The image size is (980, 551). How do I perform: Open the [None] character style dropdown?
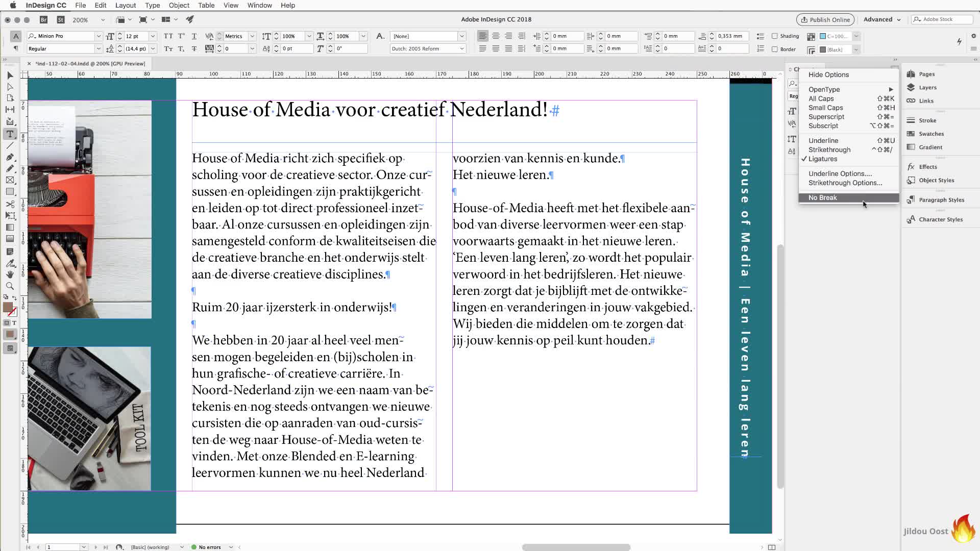(461, 36)
